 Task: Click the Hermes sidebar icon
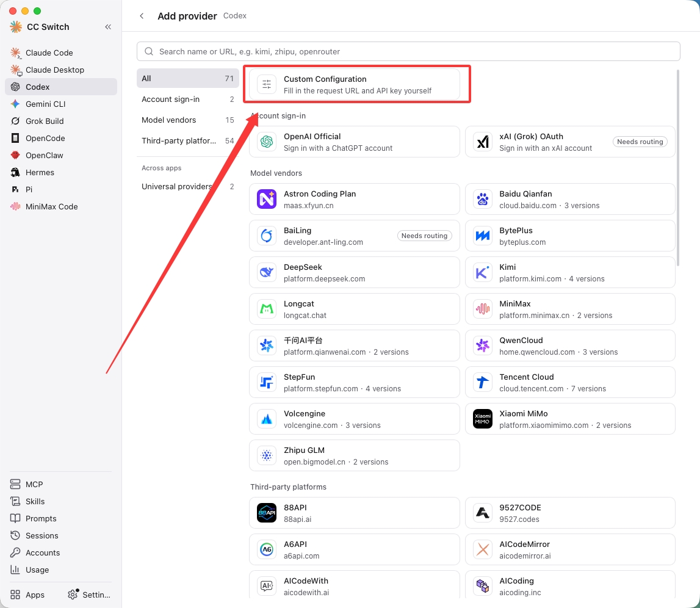pos(16,172)
